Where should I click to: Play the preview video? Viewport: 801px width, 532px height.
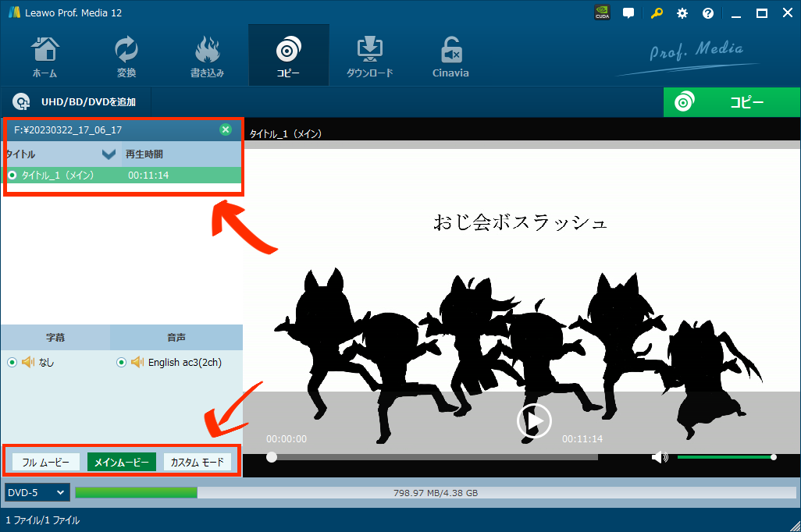coord(534,421)
